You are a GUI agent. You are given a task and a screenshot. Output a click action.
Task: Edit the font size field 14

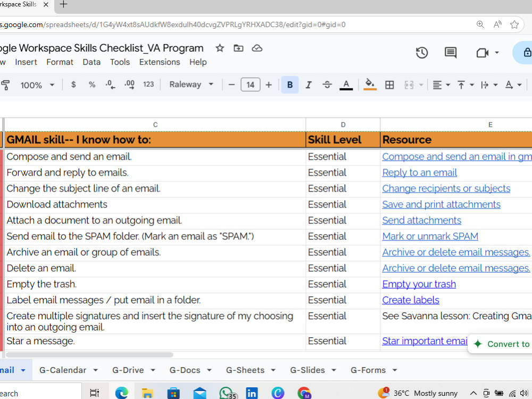point(251,85)
